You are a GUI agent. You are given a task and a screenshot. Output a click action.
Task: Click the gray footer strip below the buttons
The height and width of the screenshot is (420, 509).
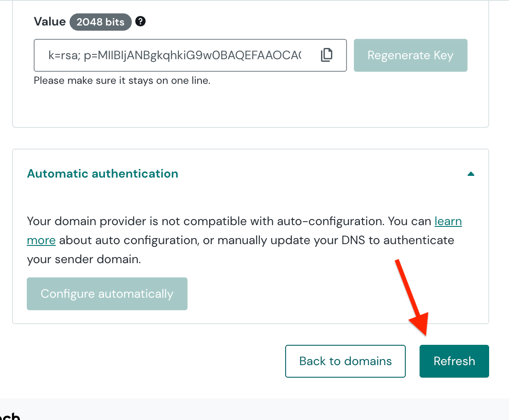(x=255, y=409)
